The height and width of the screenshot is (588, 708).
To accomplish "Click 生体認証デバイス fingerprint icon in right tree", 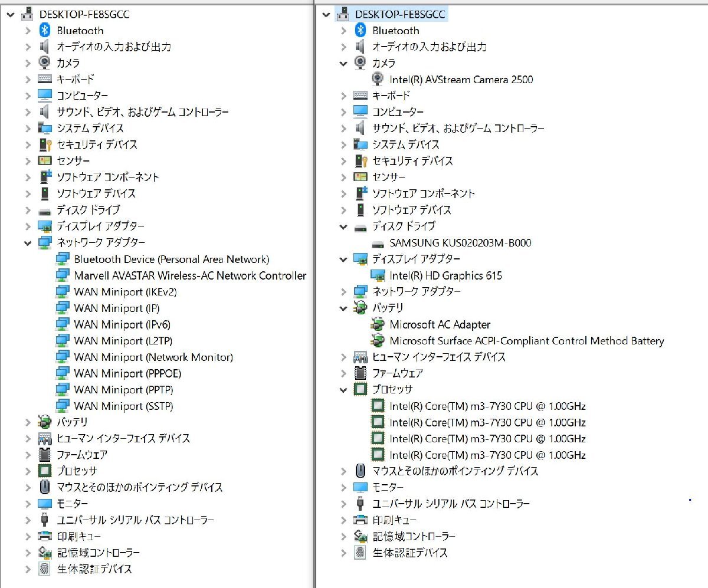I will coord(360,553).
